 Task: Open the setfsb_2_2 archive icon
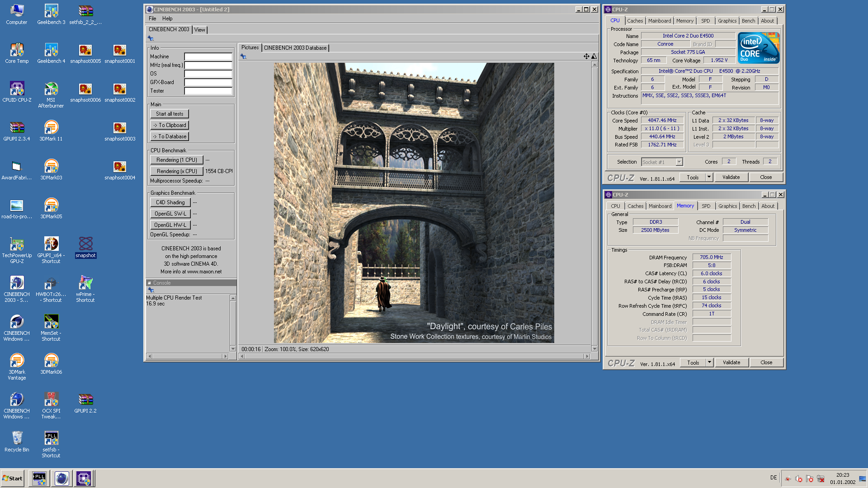85,14
